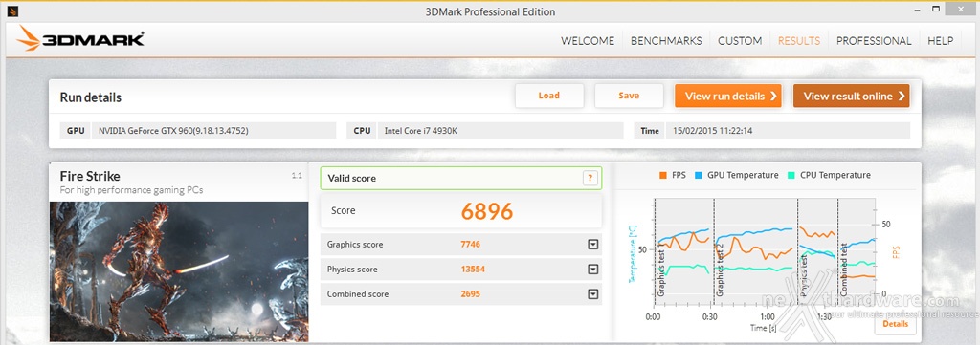The image size is (980, 345).
Task: Click the 3DMark logo in header
Action: click(x=80, y=38)
